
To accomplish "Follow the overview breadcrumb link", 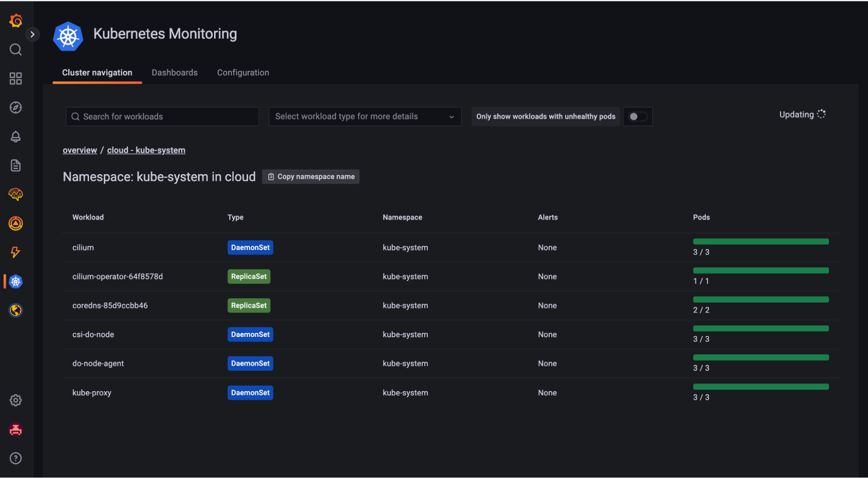I will (x=80, y=150).
